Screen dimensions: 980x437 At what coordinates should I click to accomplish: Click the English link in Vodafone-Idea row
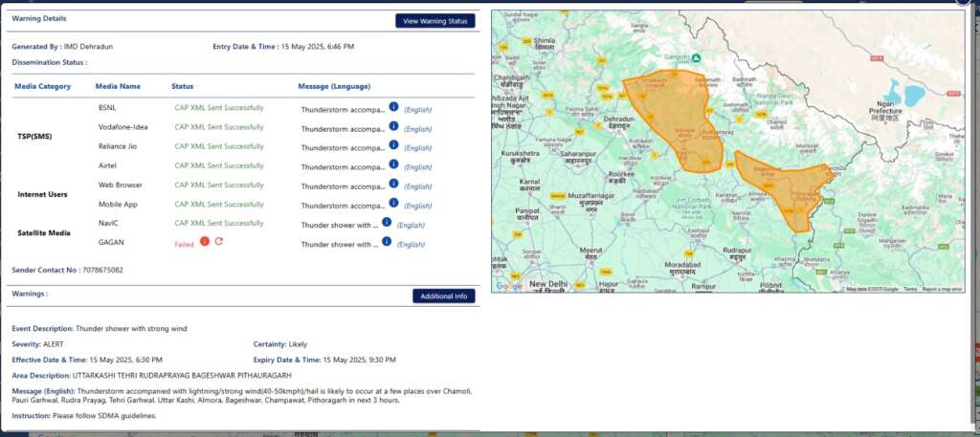coord(417,129)
